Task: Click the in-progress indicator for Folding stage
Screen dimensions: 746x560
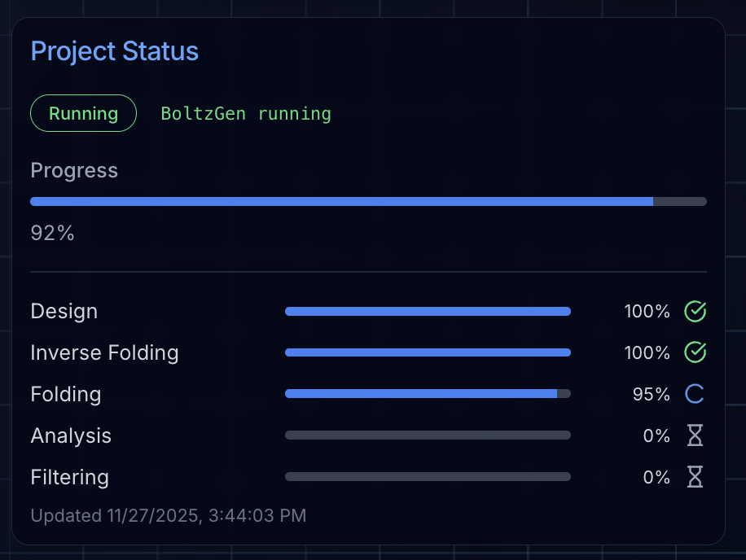Action: [694, 394]
